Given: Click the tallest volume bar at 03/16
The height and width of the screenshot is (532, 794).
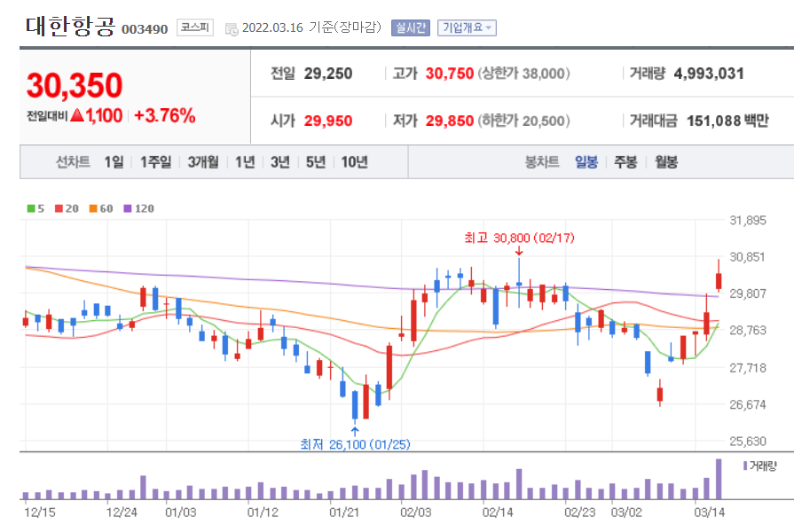Looking at the screenshot, I should 719,479.
